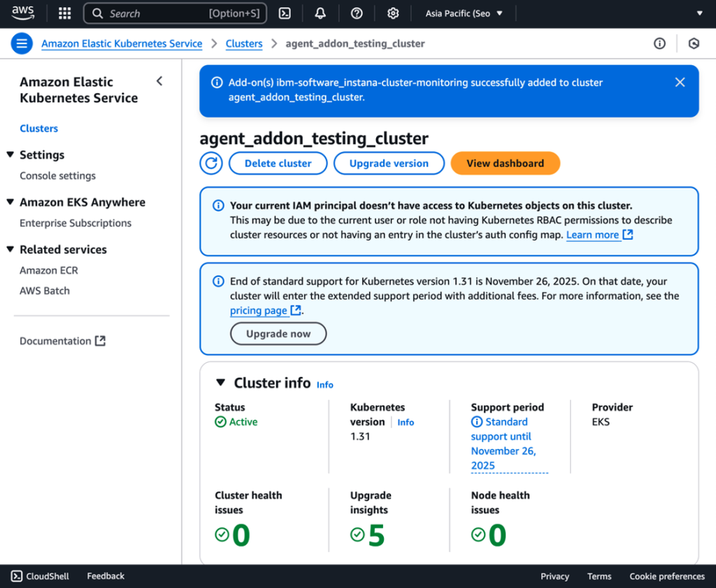716x588 pixels.
Task: Open the settings gear in top bar
Action: point(393,13)
